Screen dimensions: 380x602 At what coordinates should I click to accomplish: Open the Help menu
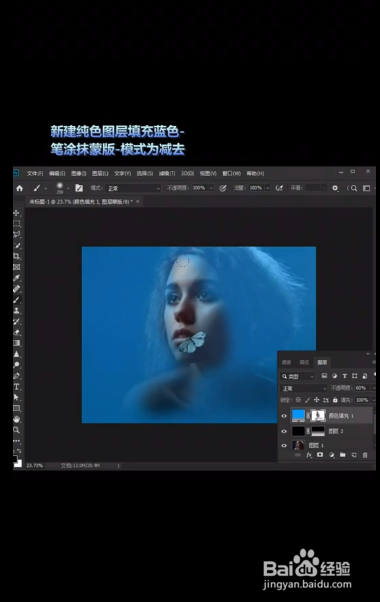pyautogui.click(x=255, y=174)
